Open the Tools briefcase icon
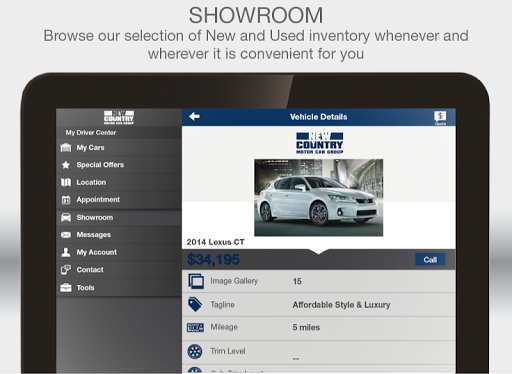The height and width of the screenshot is (374, 512). pos(66,287)
